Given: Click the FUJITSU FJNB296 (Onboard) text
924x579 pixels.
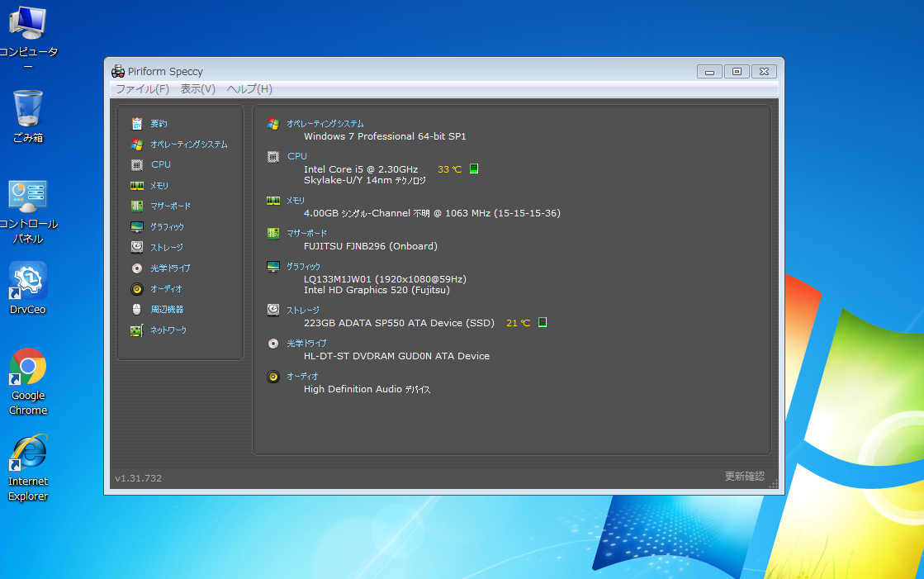Looking at the screenshot, I should click(x=371, y=246).
